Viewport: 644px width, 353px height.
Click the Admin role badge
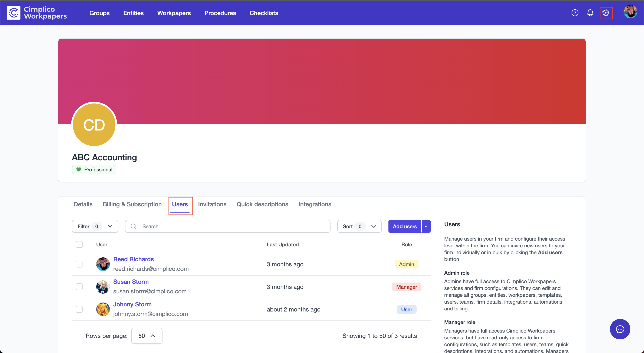407,264
